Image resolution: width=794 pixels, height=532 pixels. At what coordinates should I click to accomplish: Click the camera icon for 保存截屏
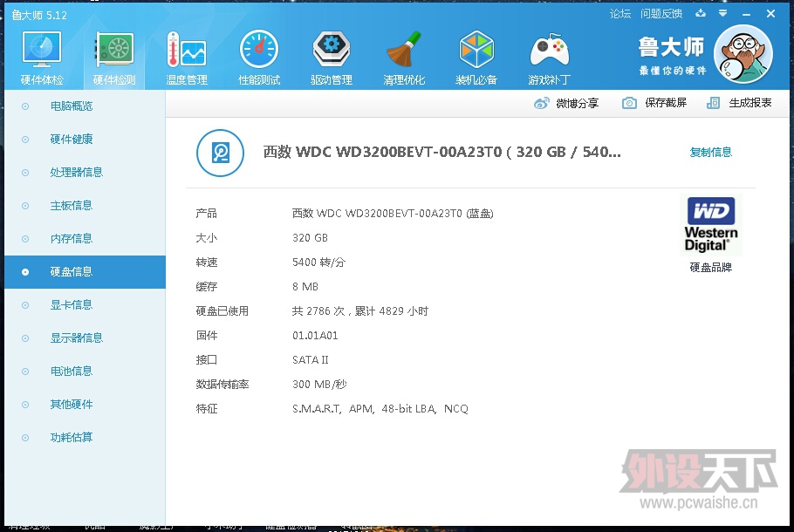[629, 103]
